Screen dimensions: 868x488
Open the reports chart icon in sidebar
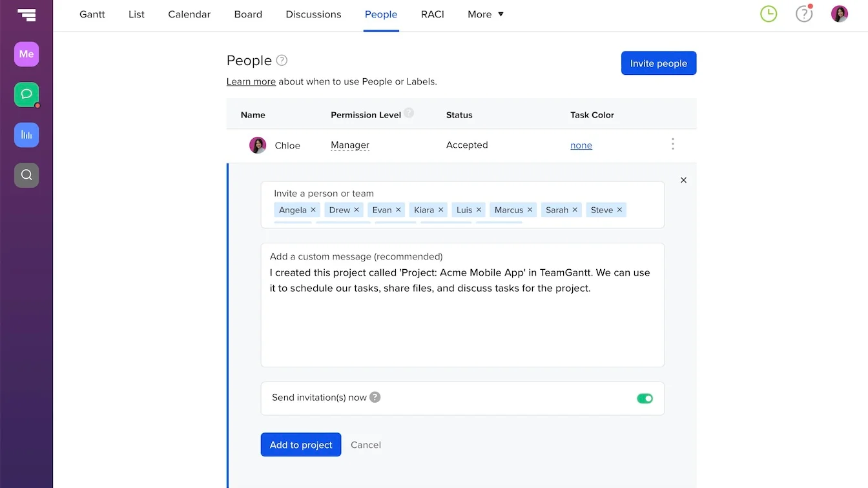(x=26, y=135)
